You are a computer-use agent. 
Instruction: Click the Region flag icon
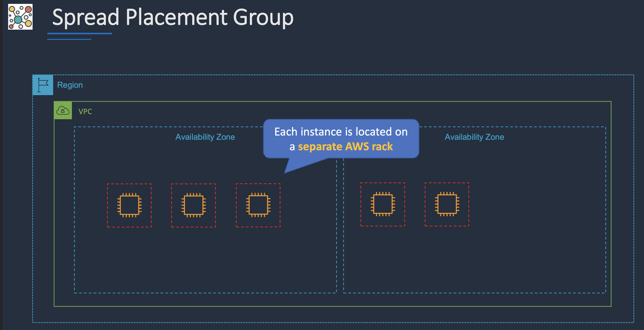[43, 85]
